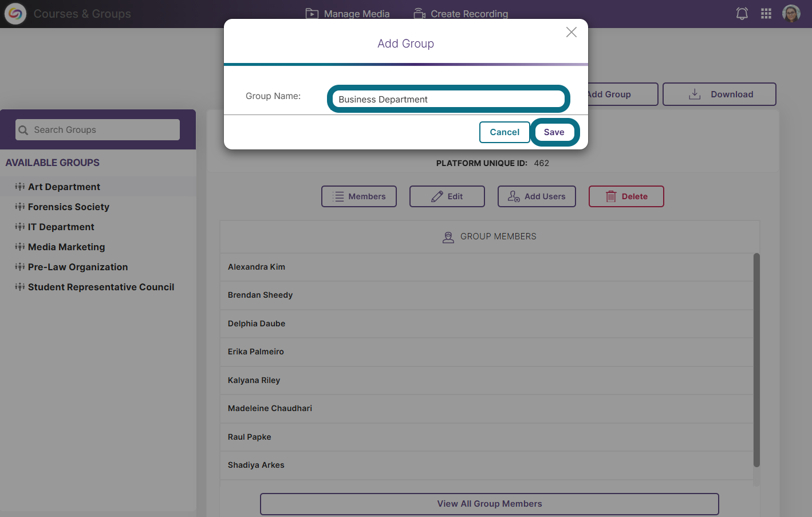Open the notifications bell icon
Screen dimensions: 812x517
coord(742,14)
